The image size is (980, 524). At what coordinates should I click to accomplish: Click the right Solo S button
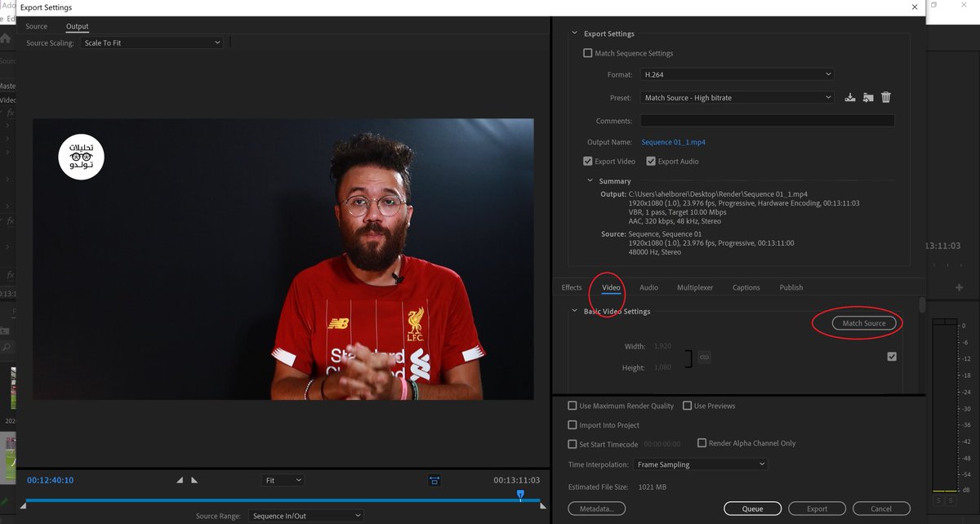[x=951, y=500]
